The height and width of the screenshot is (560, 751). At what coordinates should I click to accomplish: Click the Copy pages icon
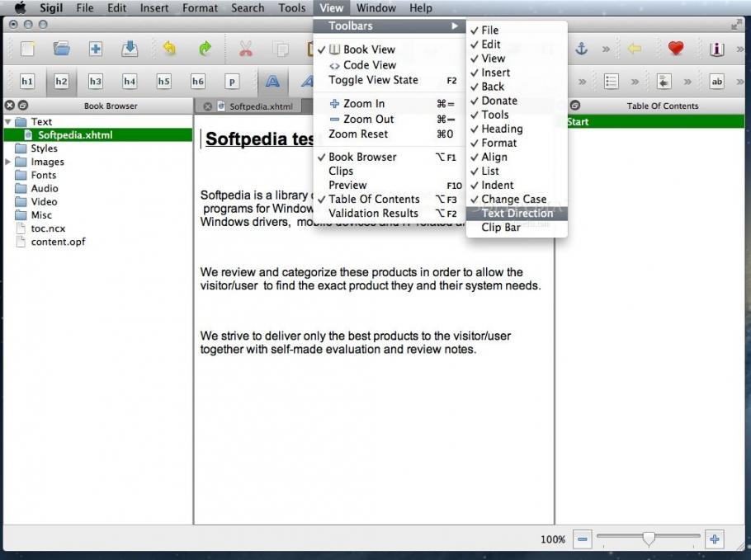click(281, 49)
